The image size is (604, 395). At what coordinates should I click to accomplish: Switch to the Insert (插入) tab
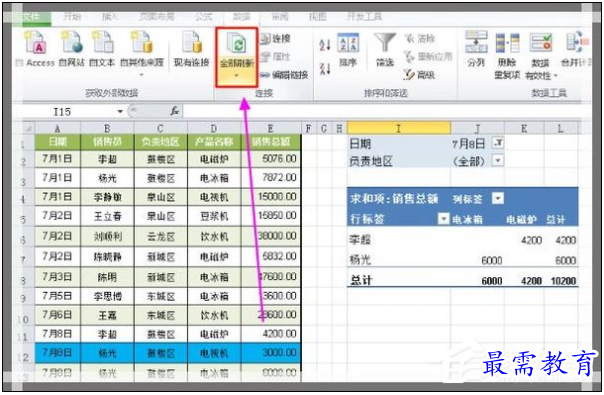110,17
